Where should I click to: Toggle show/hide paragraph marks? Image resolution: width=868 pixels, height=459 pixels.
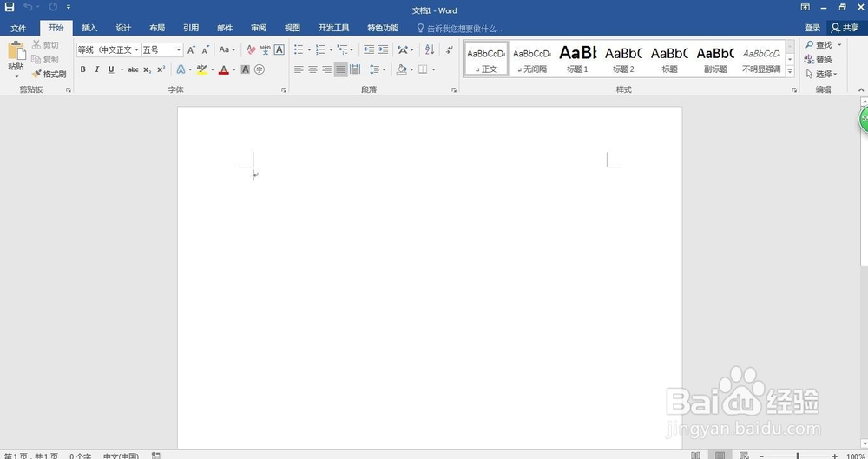(x=450, y=49)
